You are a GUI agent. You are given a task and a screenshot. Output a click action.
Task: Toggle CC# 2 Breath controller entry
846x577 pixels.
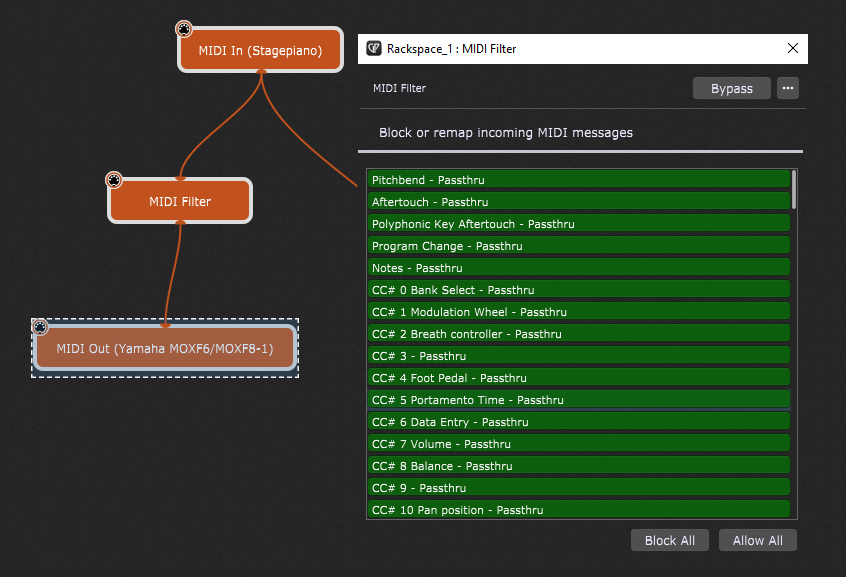(x=579, y=334)
